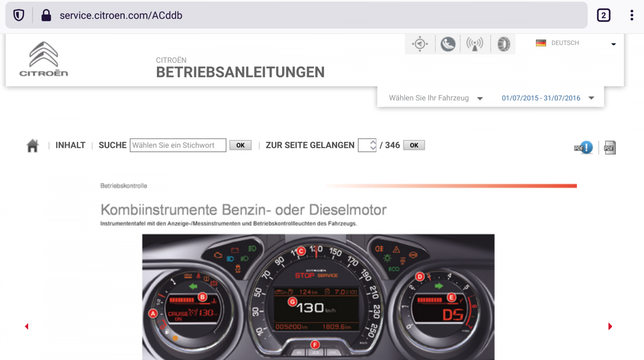Open the browser tabs counter
This screenshot has height=360, width=644.
click(x=603, y=15)
